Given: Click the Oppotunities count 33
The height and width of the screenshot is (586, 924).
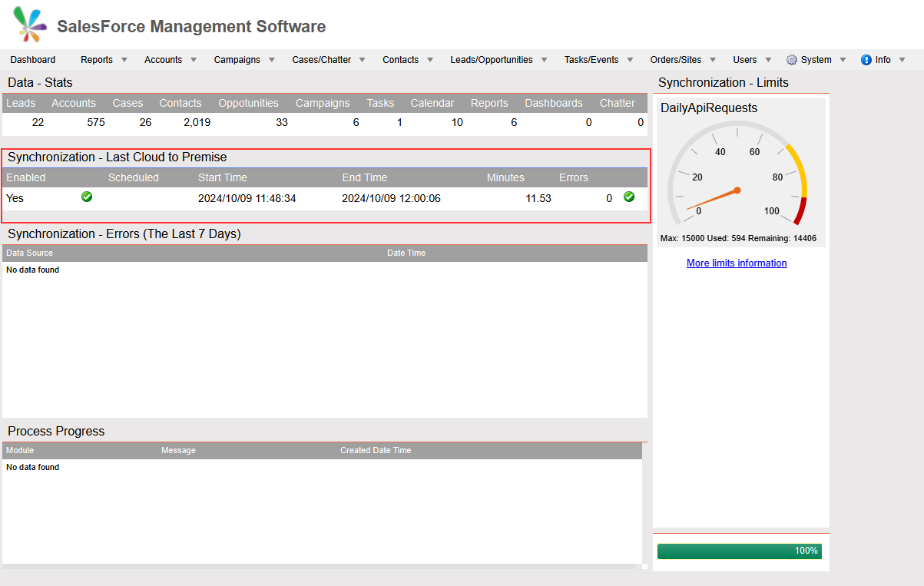Looking at the screenshot, I should pyautogui.click(x=282, y=122).
